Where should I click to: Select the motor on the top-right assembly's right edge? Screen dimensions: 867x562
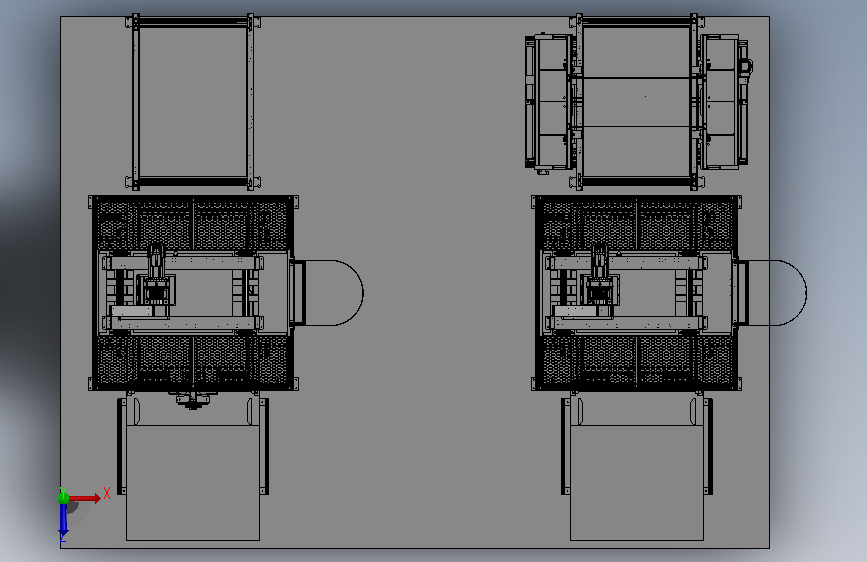(x=745, y=65)
